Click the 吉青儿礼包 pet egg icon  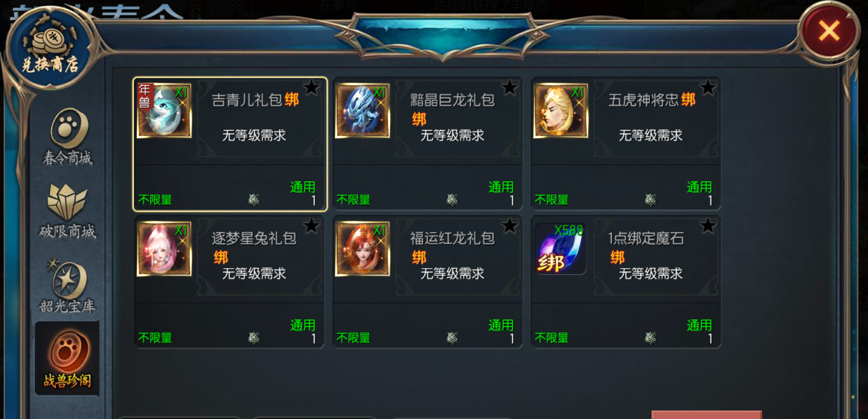pos(164,111)
